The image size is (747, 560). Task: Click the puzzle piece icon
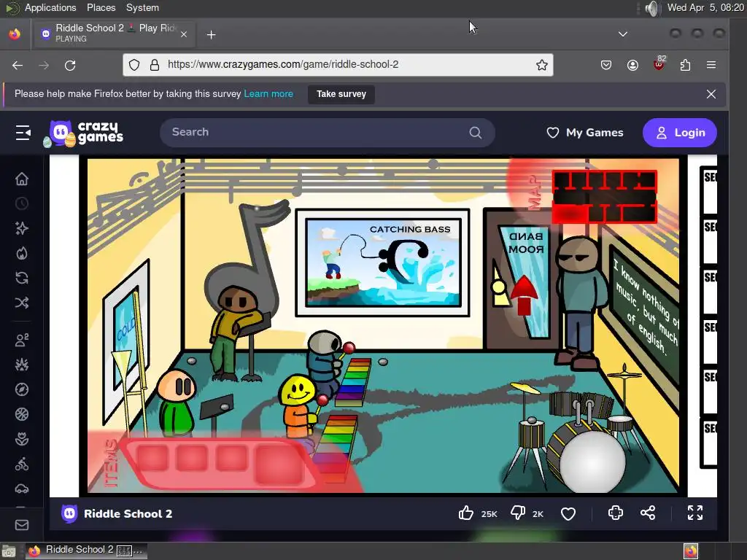[x=616, y=513]
